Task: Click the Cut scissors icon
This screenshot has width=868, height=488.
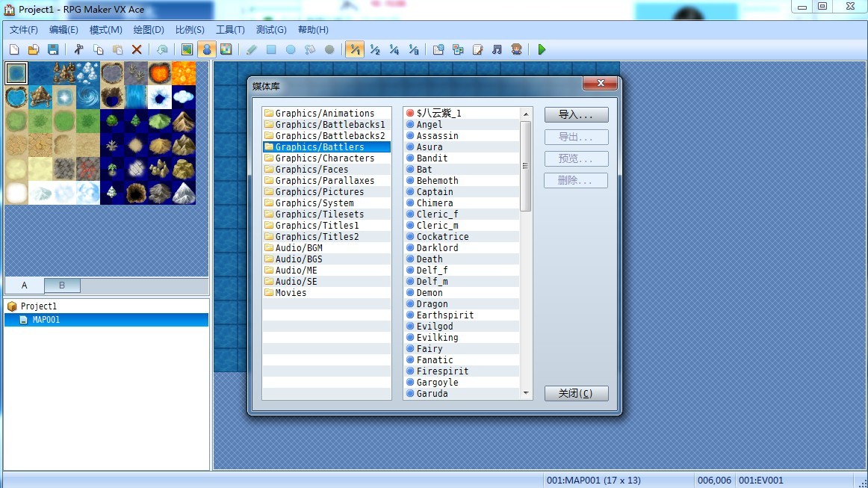Action: (78, 50)
